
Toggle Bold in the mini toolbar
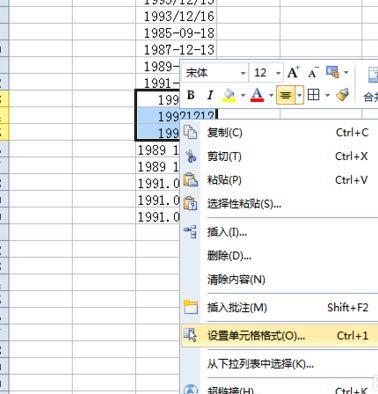point(191,95)
